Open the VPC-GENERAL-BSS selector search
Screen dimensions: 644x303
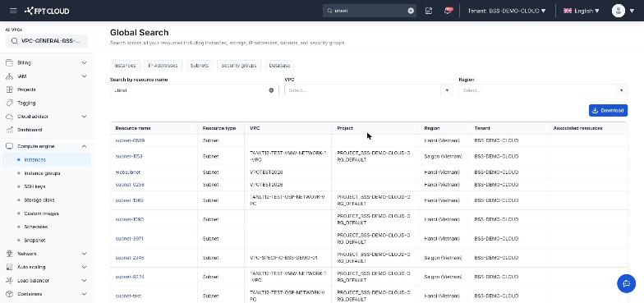[47, 41]
